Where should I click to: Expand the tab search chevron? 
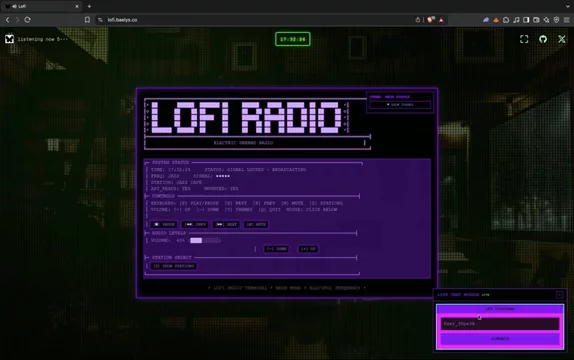click(567, 6)
